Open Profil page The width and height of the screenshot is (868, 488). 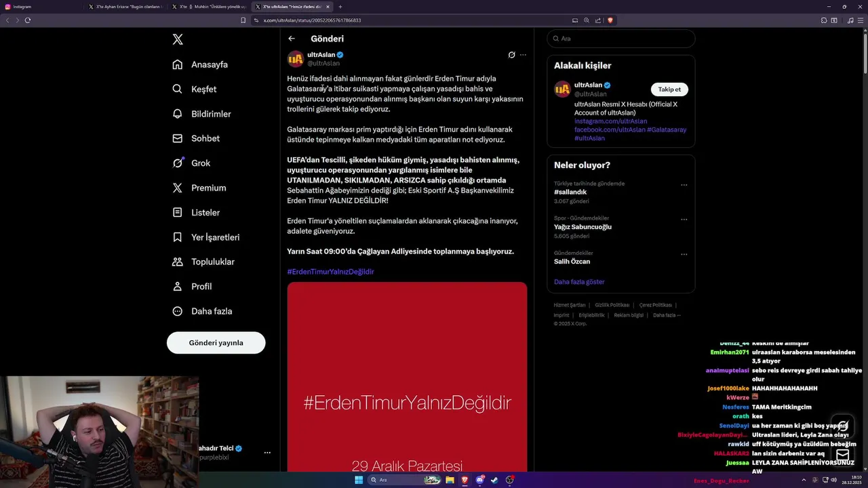[x=193, y=286]
